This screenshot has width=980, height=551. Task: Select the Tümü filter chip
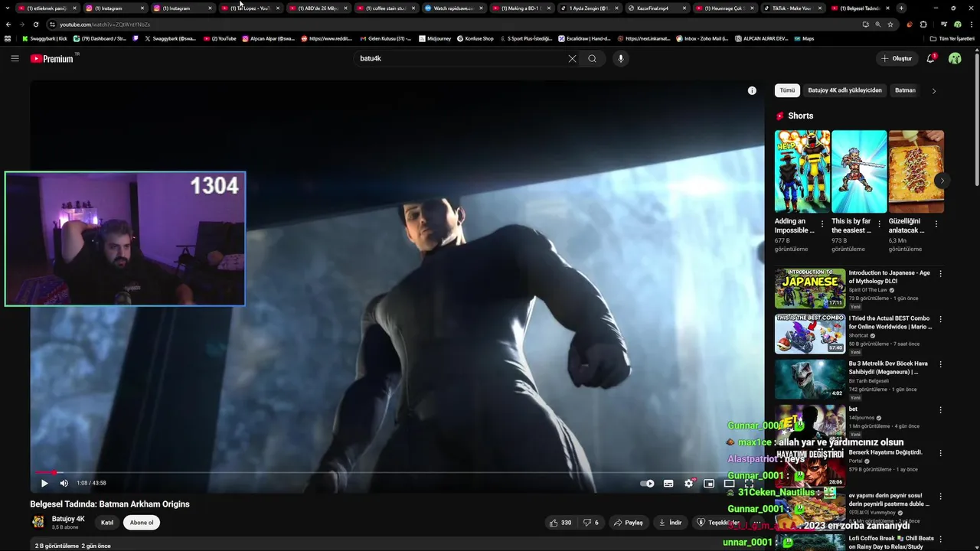click(x=787, y=90)
